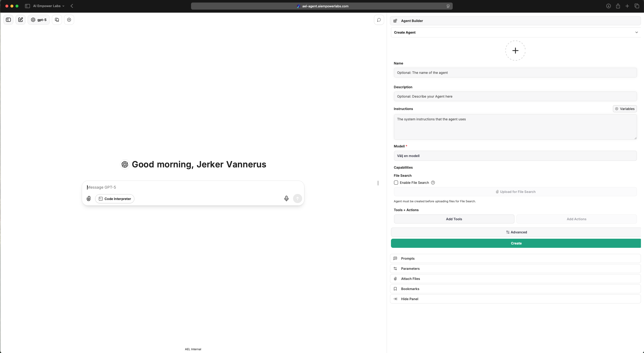Click the reader view icon in address bar

coord(448,6)
